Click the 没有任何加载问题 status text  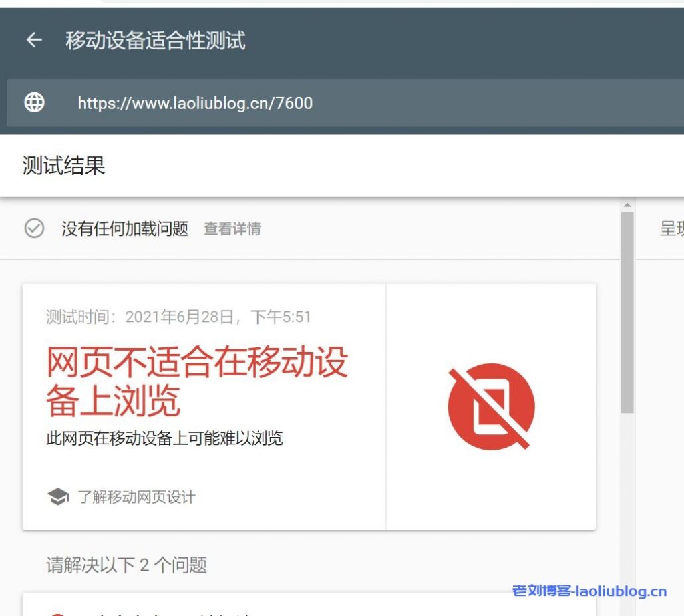125,229
